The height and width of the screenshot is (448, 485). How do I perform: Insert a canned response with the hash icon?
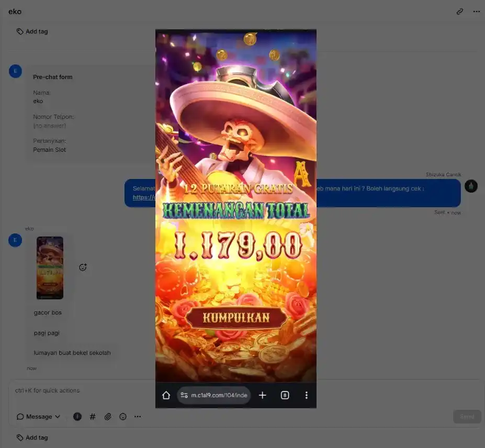[93, 417]
